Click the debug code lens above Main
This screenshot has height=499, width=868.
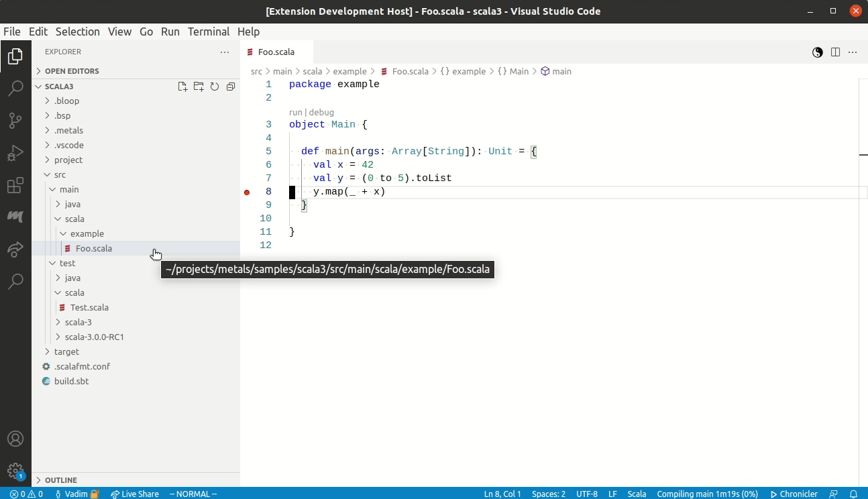click(321, 112)
